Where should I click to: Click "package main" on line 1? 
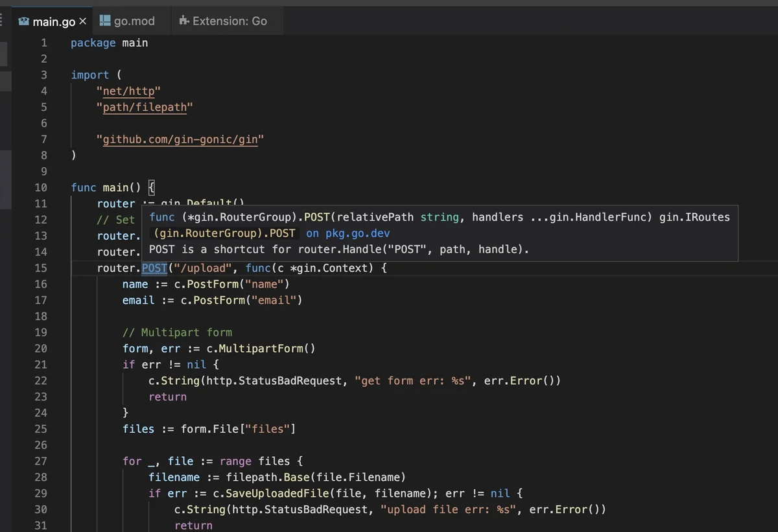pyautogui.click(x=109, y=43)
